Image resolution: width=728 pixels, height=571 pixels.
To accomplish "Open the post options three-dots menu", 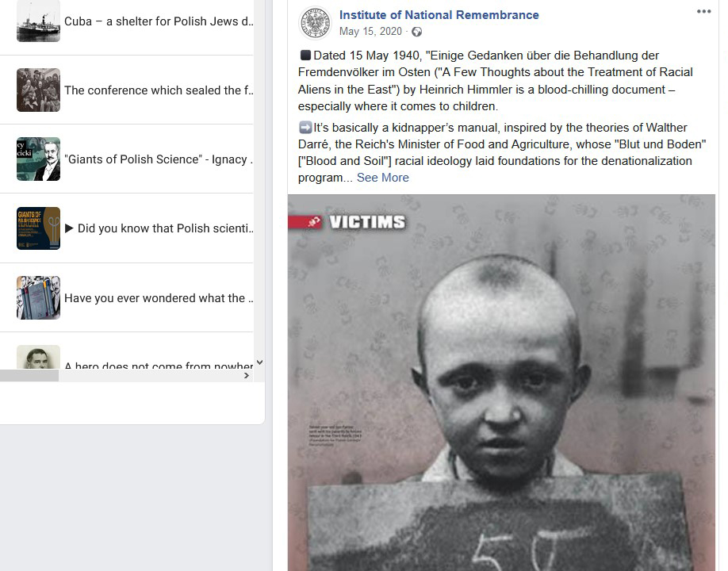I will pos(703,12).
